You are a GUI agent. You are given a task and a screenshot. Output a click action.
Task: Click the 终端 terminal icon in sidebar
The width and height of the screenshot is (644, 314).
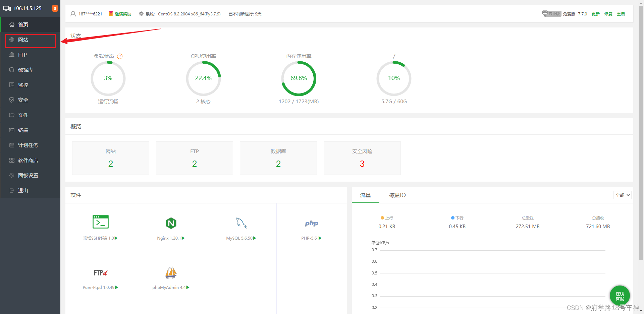[x=12, y=130]
